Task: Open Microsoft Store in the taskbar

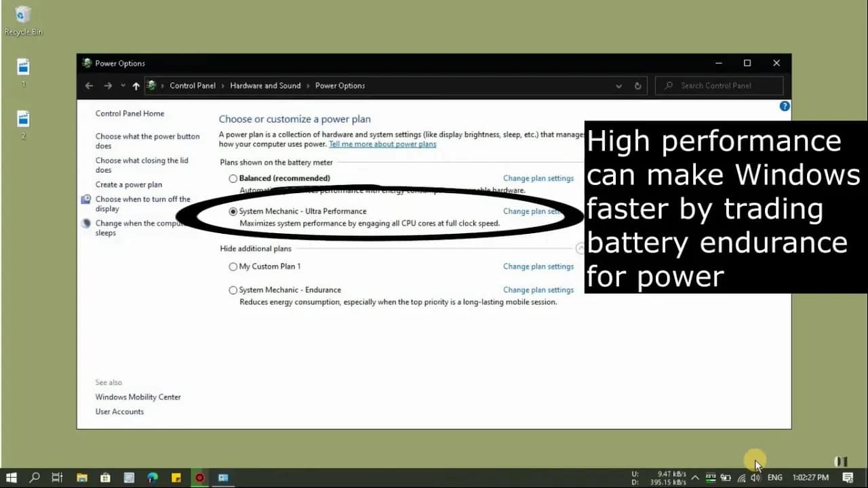Action: [105, 478]
